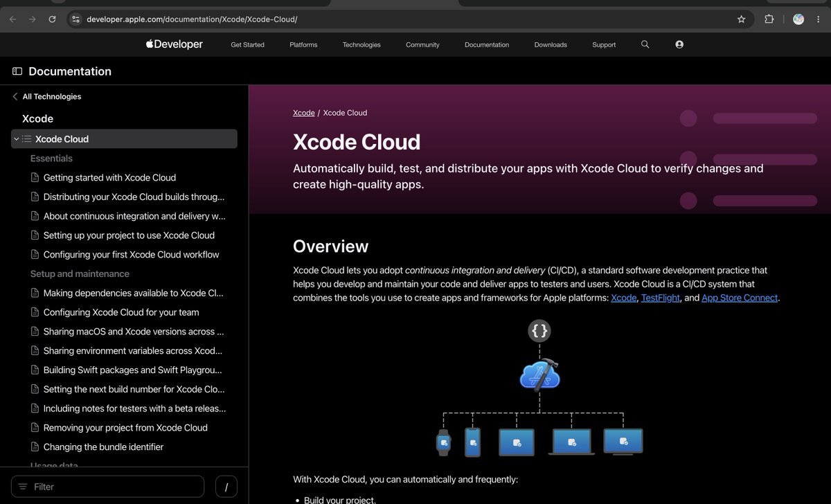Follow the TestFlight link
This screenshot has height=504, width=831.
661,298
